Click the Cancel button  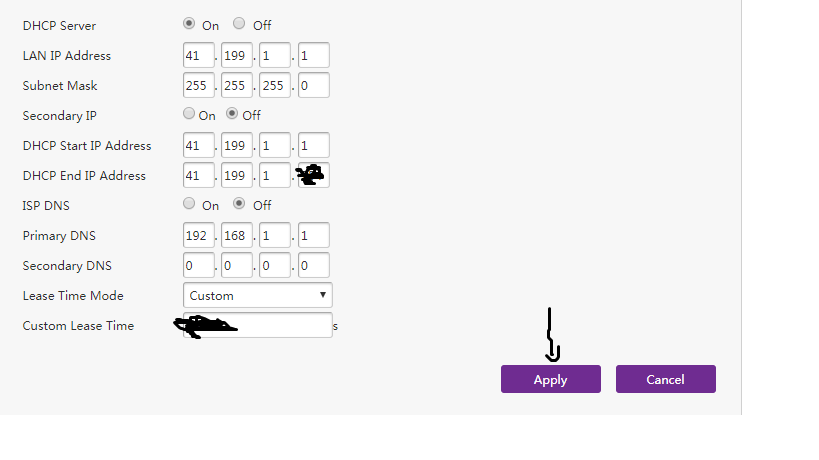(665, 379)
